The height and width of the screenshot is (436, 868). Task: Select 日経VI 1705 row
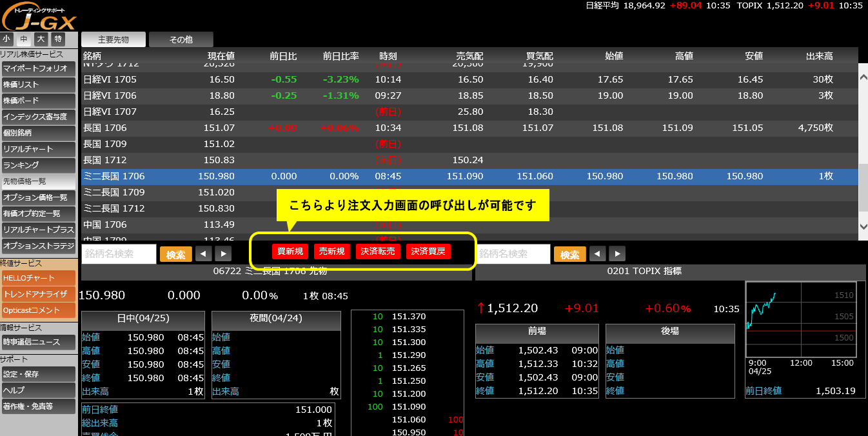(469, 79)
